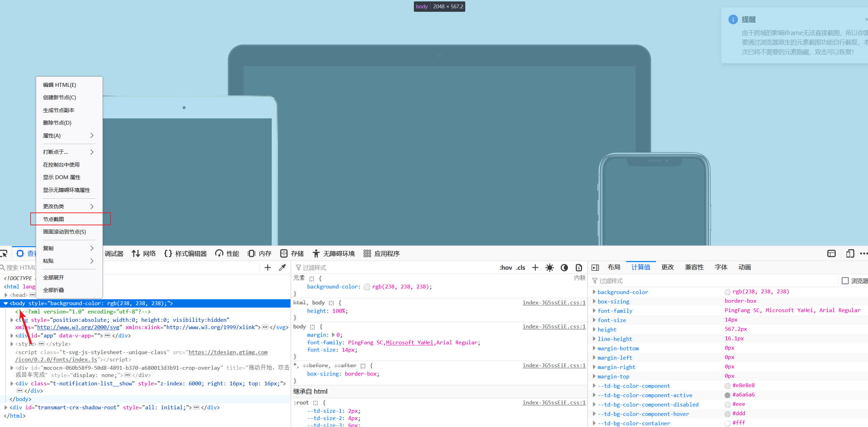Expand the div id="app" node
The image size is (868, 427).
tap(11, 336)
